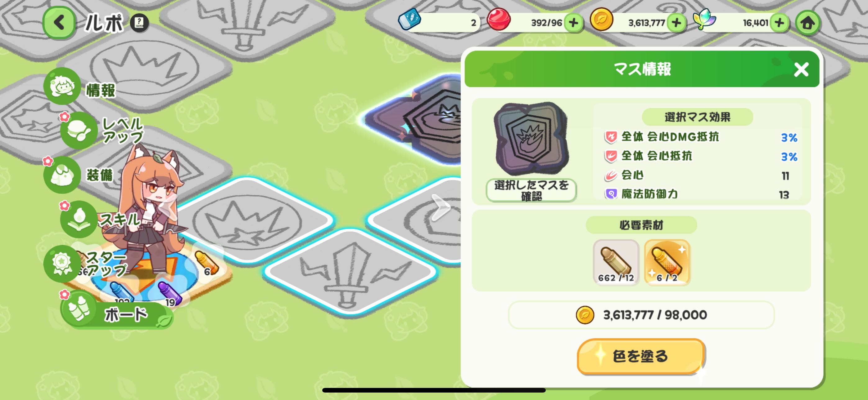Tap the white arrow next to panel
868x400 pixels.
pyautogui.click(x=440, y=207)
